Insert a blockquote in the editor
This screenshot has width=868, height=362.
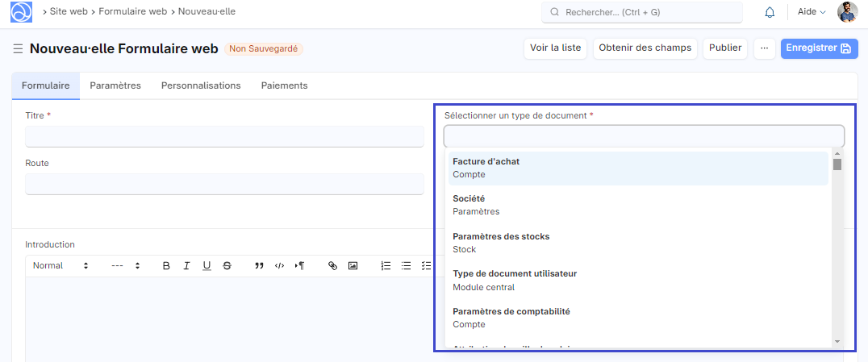point(259,266)
